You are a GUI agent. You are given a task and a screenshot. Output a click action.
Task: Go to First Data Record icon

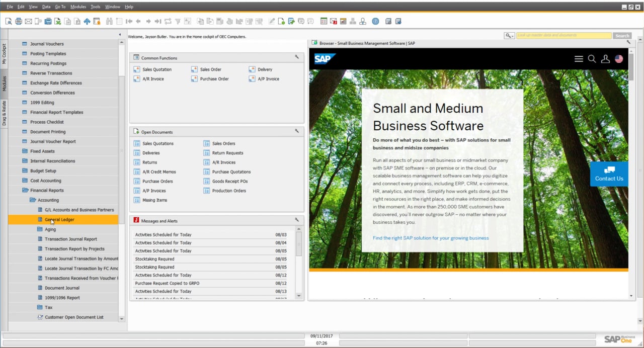(x=129, y=21)
